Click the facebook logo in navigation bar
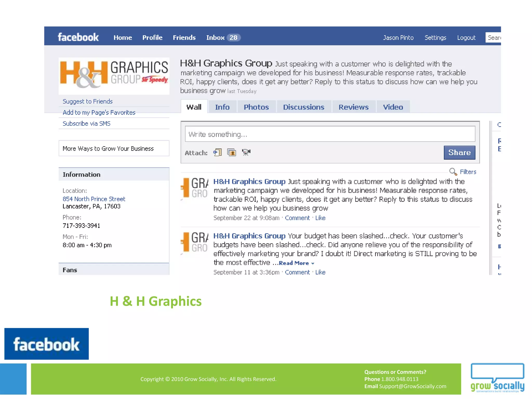532x399 pixels. point(78,37)
